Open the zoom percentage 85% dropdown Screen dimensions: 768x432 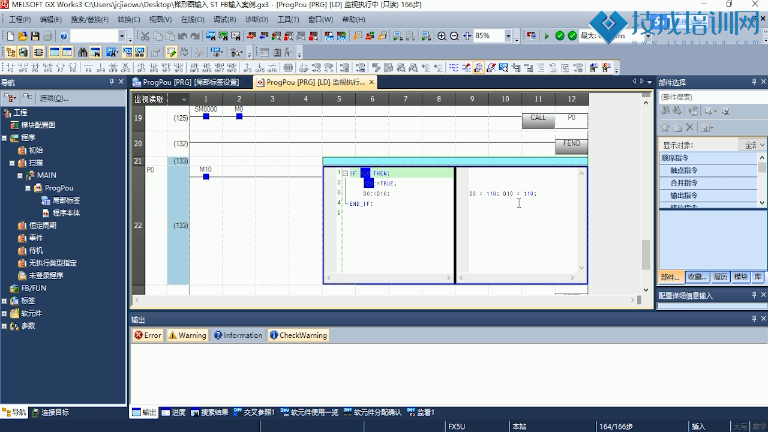click(508, 36)
